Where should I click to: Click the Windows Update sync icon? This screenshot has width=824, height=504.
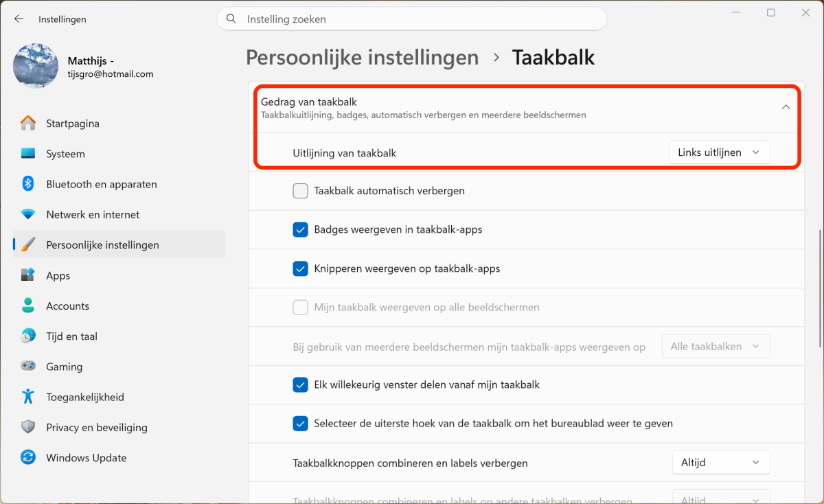tap(28, 458)
